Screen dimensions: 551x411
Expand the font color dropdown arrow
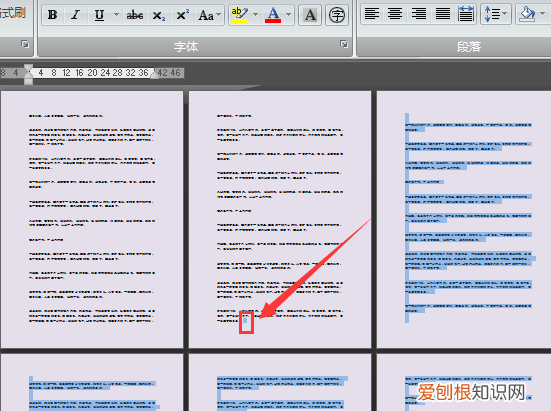[x=289, y=15]
